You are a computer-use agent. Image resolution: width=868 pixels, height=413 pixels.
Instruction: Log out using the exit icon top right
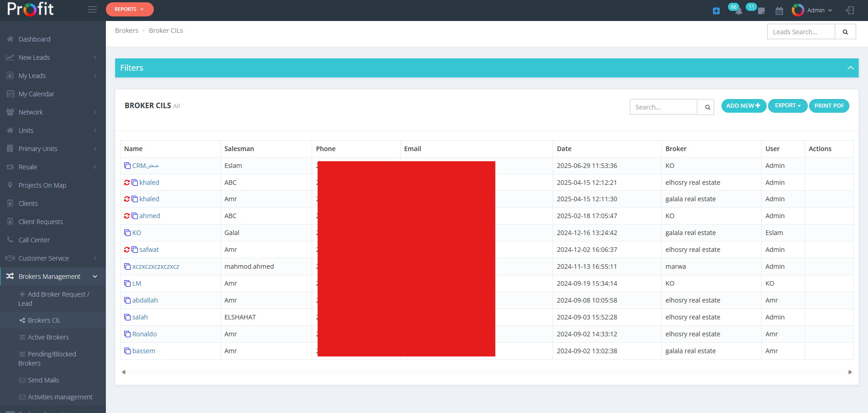tap(850, 10)
